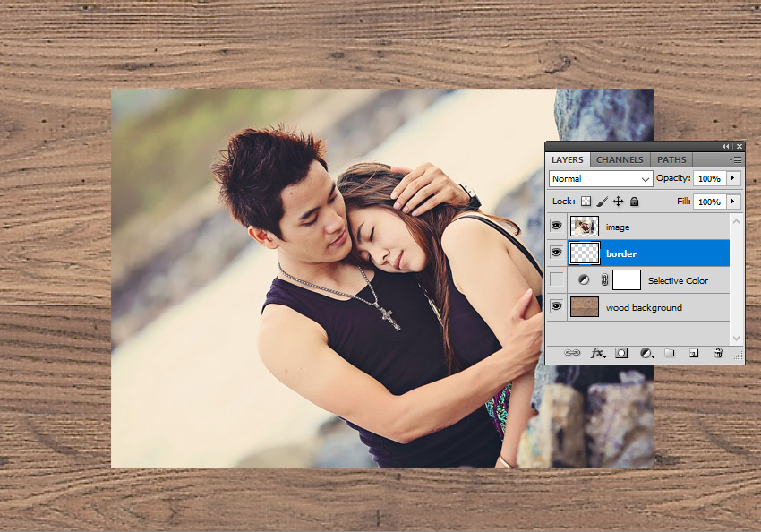The height and width of the screenshot is (532, 761).
Task: Enable Lock transparent pixels
Action: pos(586,202)
